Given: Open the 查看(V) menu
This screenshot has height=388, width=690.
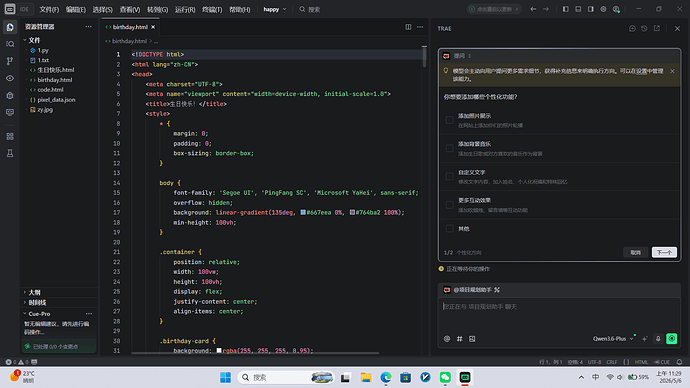Looking at the screenshot, I should click(x=130, y=9).
